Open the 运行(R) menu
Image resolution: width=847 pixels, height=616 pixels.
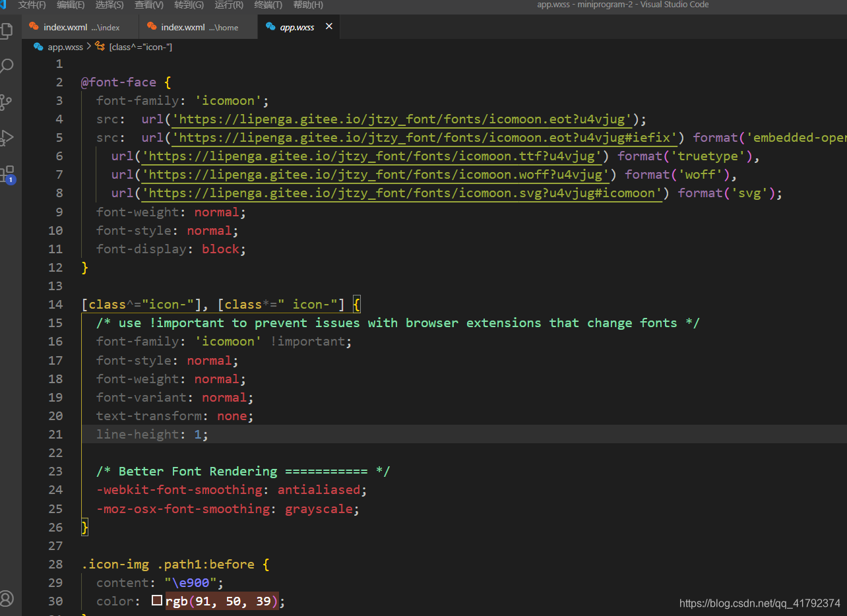pos(229,5)
